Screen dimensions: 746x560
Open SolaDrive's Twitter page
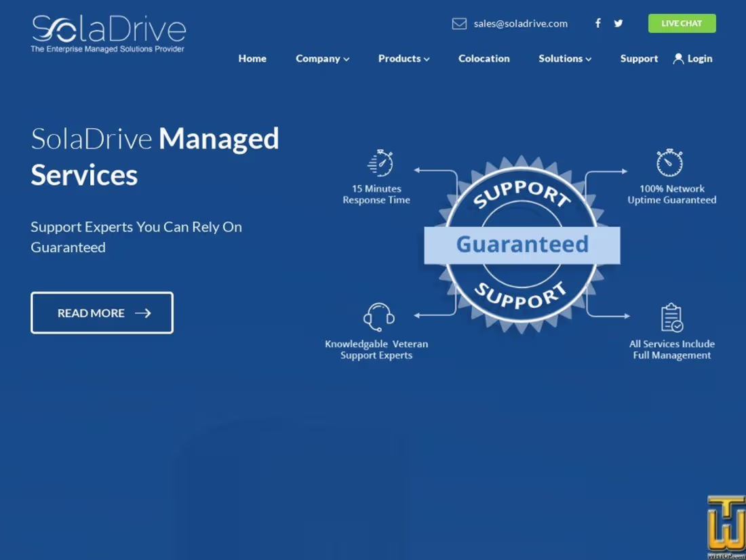pyautogui.click(x=618, y=23)
